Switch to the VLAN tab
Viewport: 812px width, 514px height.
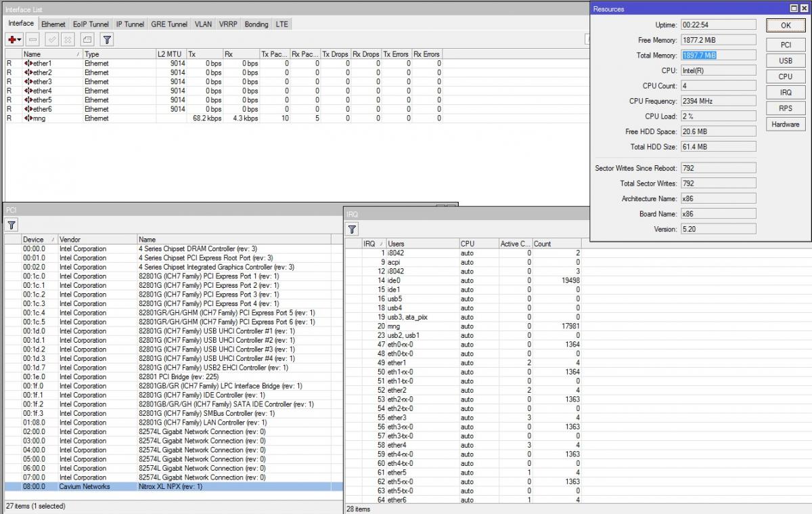(x=203, y=24)
